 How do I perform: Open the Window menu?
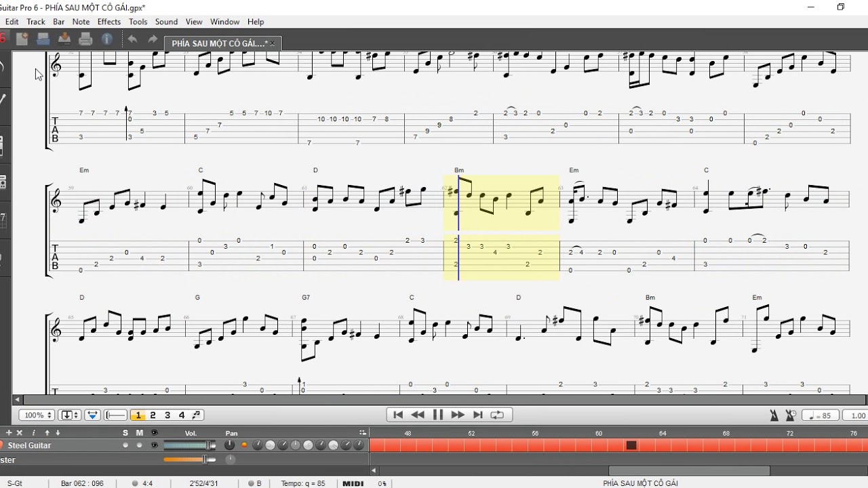224,22
